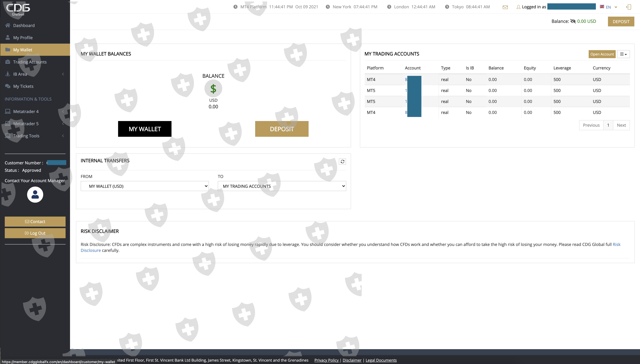Click the account manager avatar icon
The width and height of the screenshot is (640, 364).
click(x=35, y=194)
